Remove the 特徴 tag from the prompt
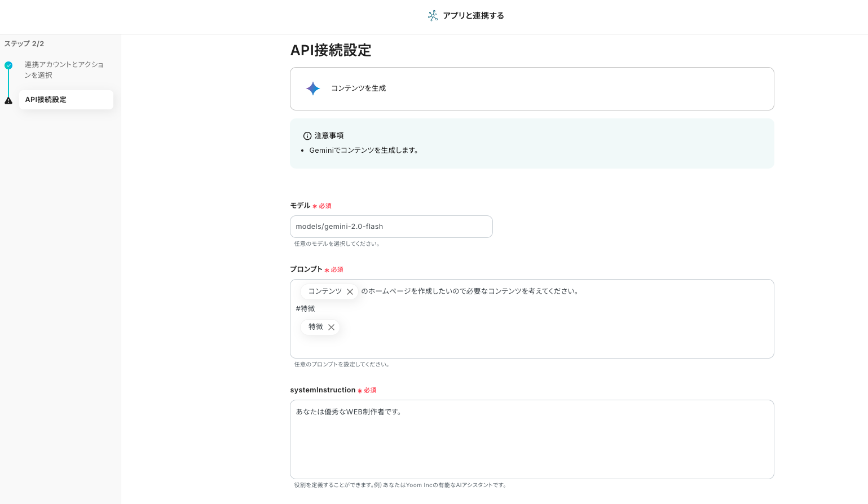Screen dimensions: 868x504 (331, 327)
